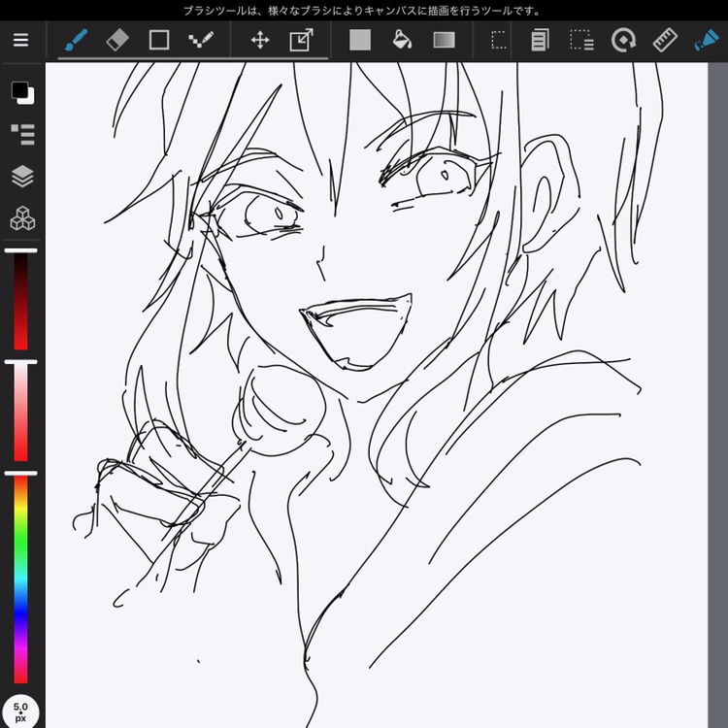Select the Bucket fill tool

coord(402,40)
